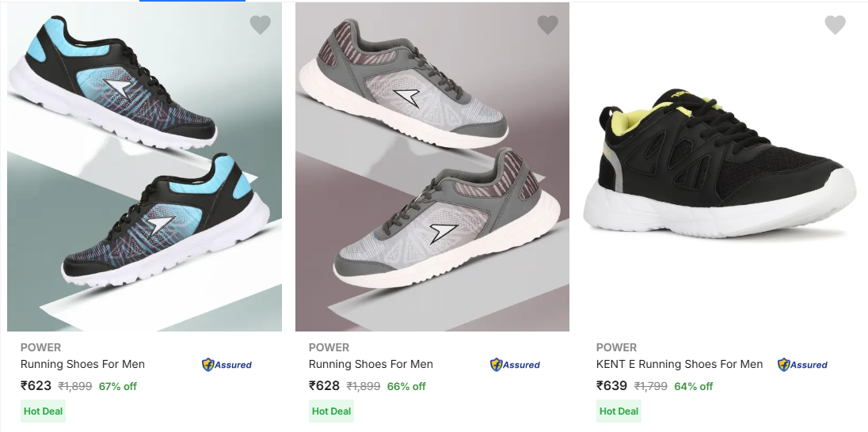Screen dimensions: 868x432
Task: Click Assured badge on ₹628 shoes
Action: [515, 365]
